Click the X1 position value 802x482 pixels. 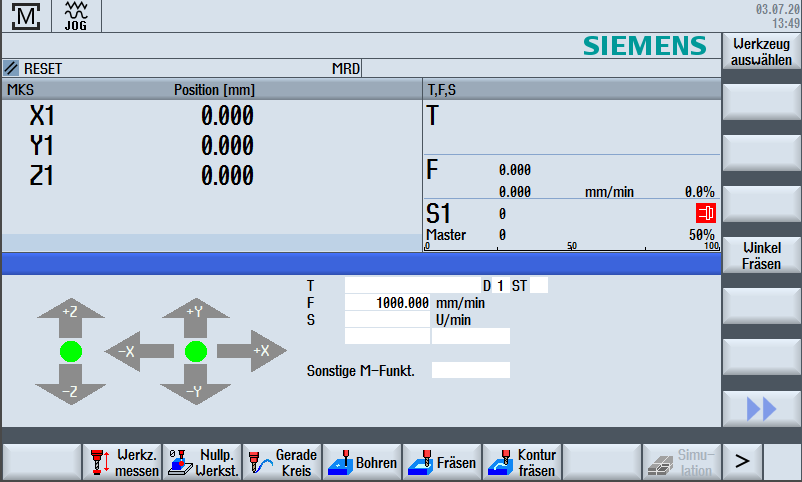click(x=227, y=116)
